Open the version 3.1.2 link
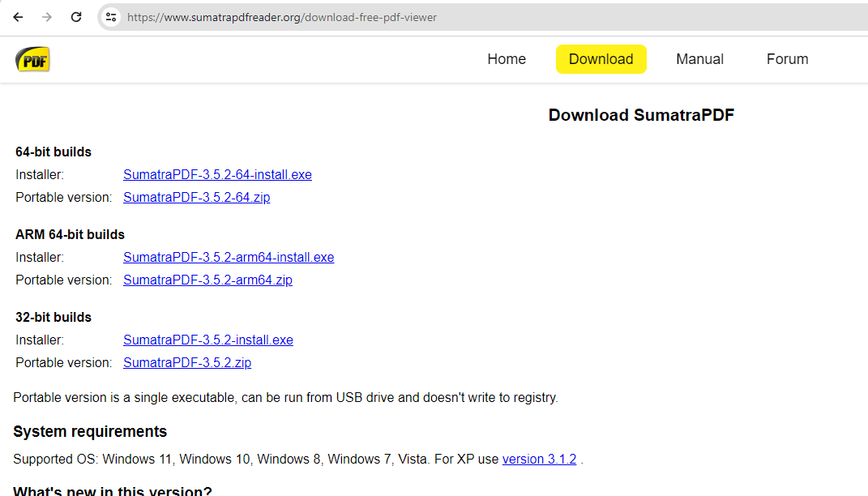868x496 pixels. point(539,460)
